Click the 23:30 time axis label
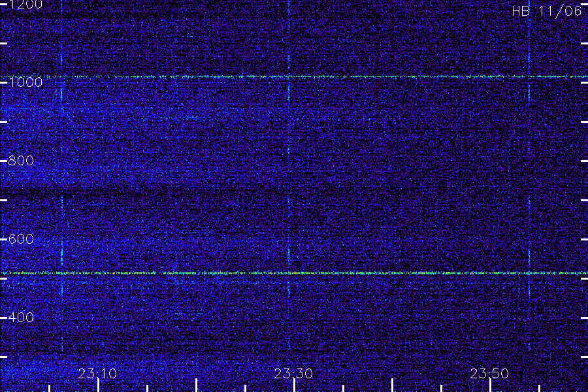Image resolution: width=588 pixels, height=392 pixels. pos(293,373)
